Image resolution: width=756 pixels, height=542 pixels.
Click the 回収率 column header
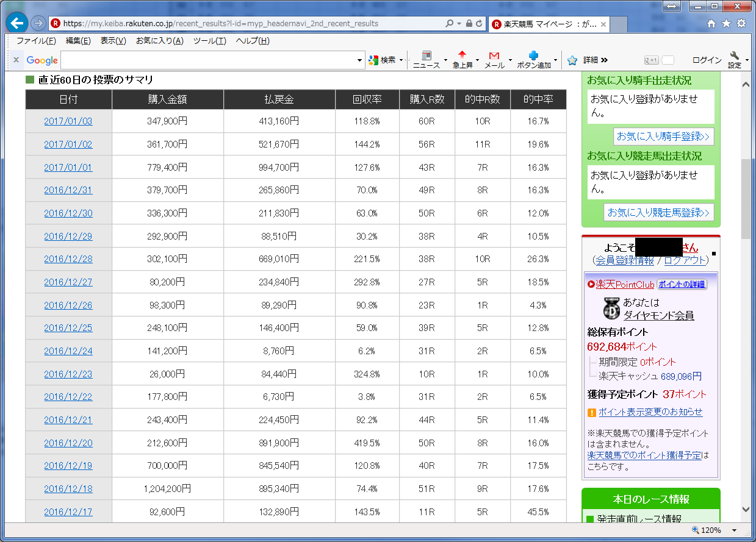367,99
